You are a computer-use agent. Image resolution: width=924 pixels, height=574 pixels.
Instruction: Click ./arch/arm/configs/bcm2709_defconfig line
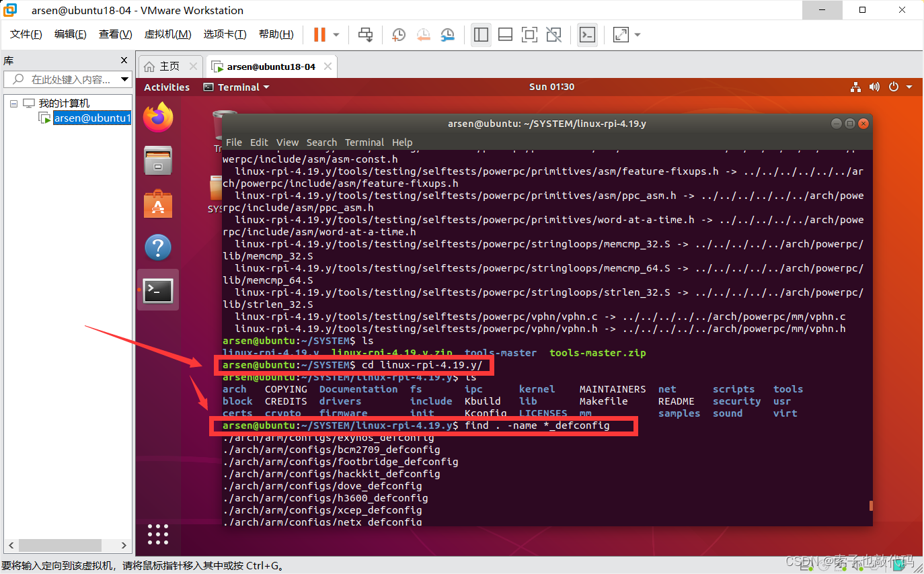coord(332,450)
